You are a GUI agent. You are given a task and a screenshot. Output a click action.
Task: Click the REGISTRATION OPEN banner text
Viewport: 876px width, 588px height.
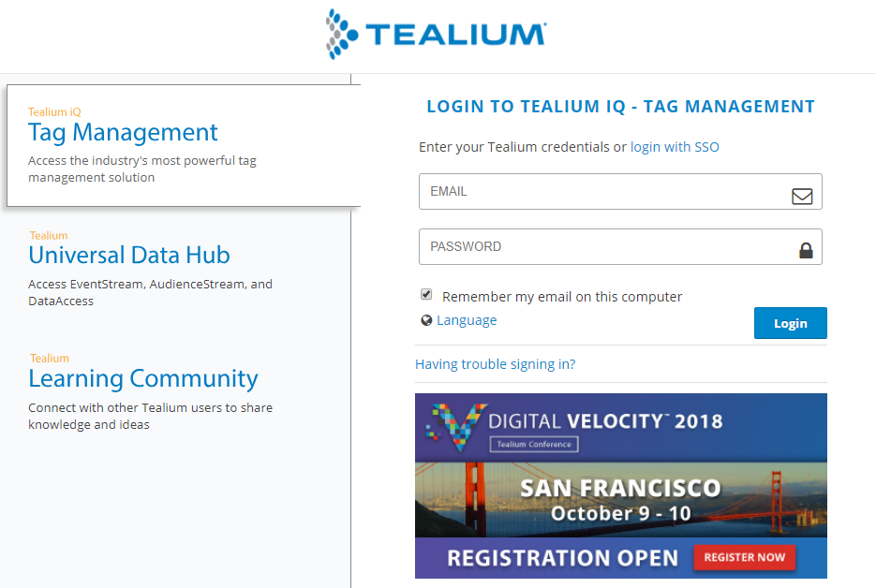click(x=562, y=558)
